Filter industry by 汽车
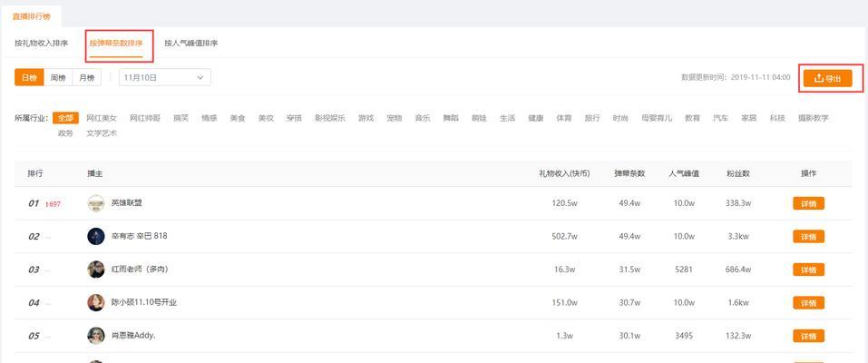The height and width of the screenshot is (363, 868). click(721, 118)
